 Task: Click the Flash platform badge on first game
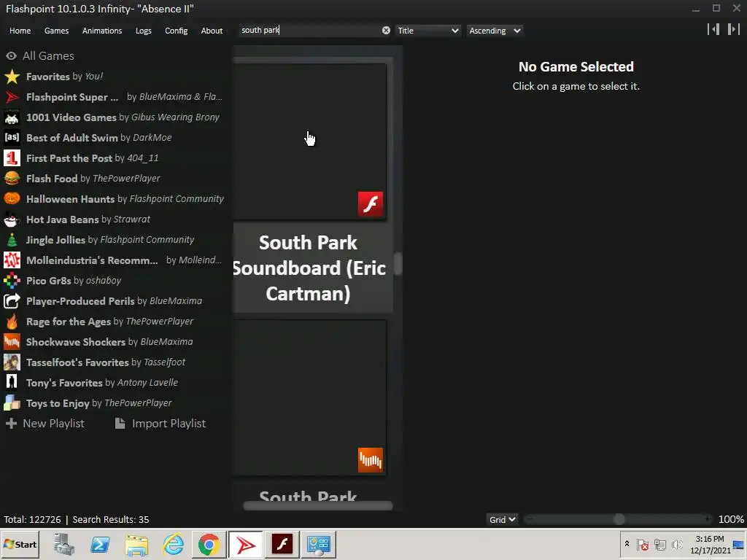(370, 204)
